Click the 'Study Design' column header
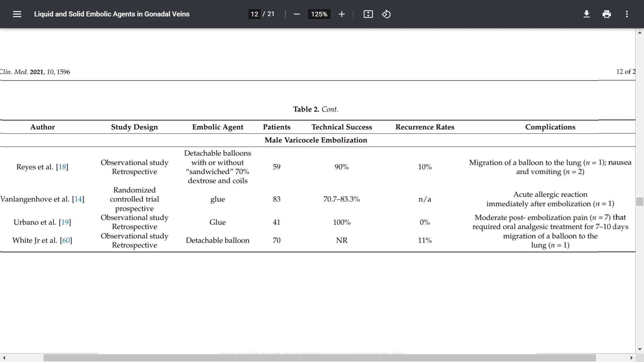This screenshot has width=644, height=362. [135, 127]
